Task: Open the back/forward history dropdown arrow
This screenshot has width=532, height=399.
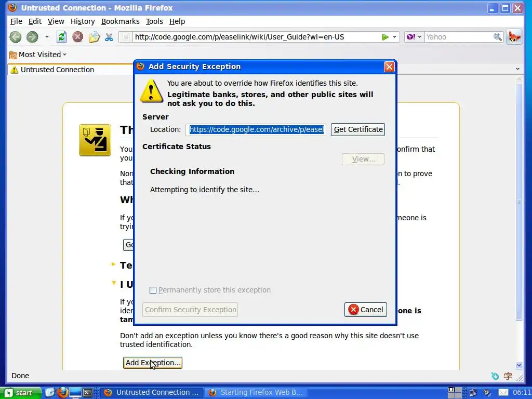Action: [x=47, y=37]
